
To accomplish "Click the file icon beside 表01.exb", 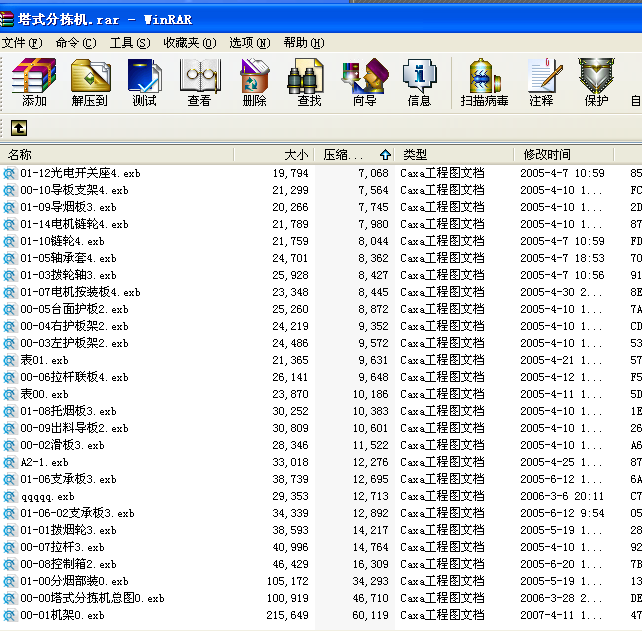I will tap(10, 360).
